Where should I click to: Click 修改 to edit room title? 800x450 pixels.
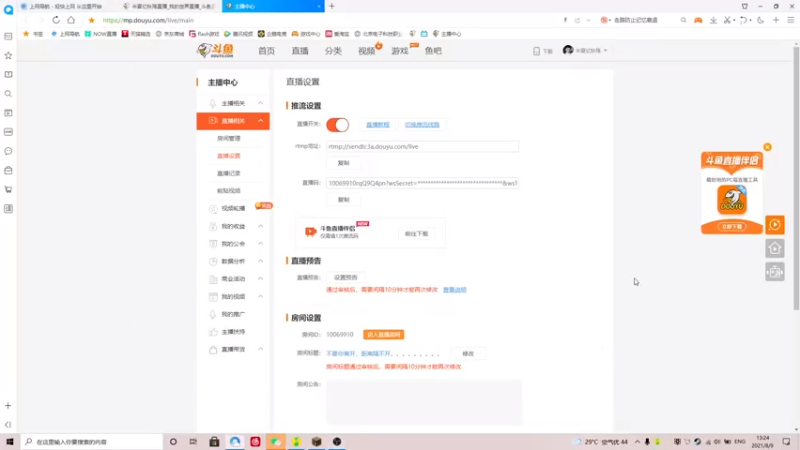coord(468,354)
